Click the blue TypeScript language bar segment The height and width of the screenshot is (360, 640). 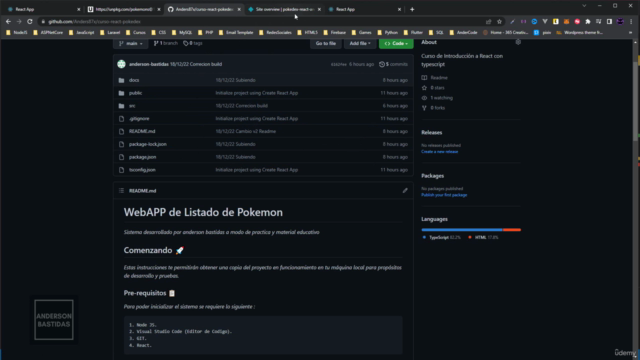(462, 230)
